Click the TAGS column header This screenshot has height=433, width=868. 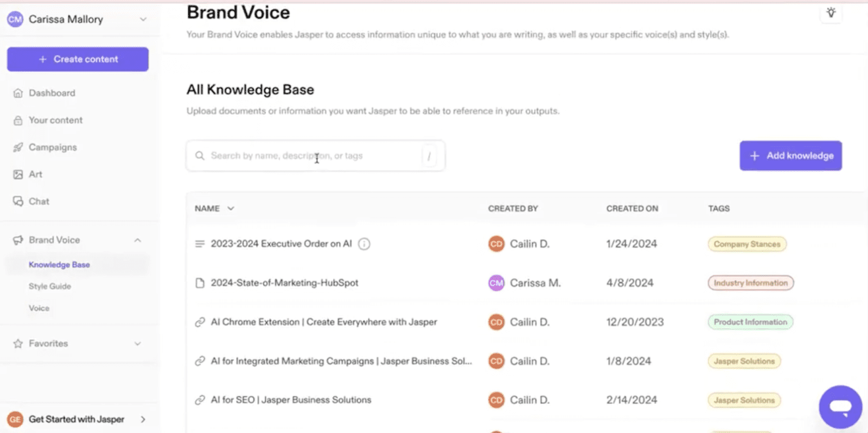point(719,208)
